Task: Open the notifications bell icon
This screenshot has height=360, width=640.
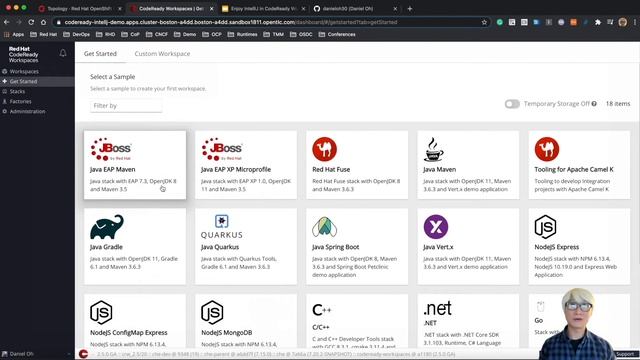Action: coord(63,53)
